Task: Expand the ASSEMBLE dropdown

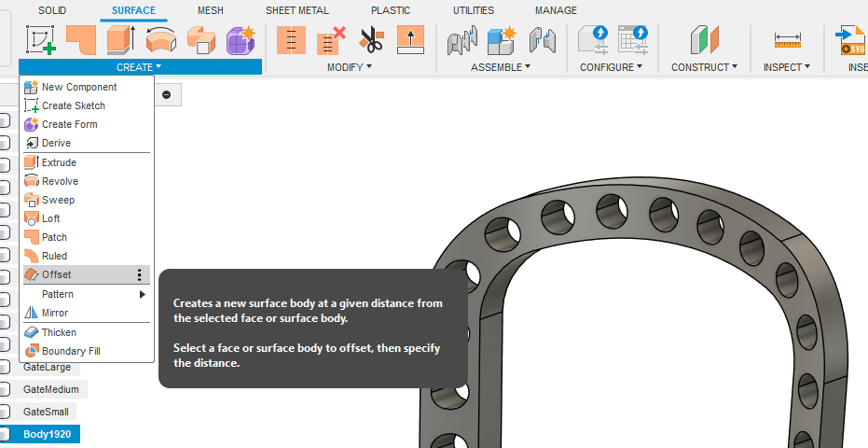Action: (x=500, y=67)
